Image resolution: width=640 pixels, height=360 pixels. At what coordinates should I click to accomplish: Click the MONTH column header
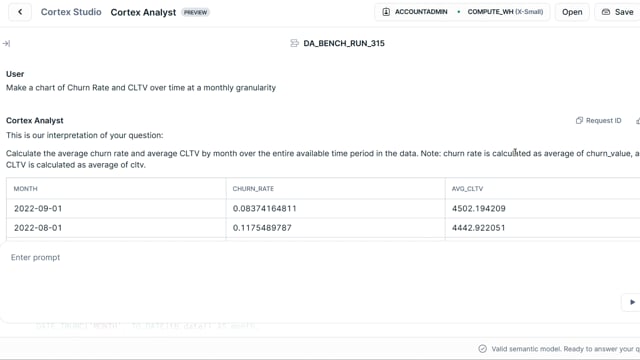tap(25, 189)
